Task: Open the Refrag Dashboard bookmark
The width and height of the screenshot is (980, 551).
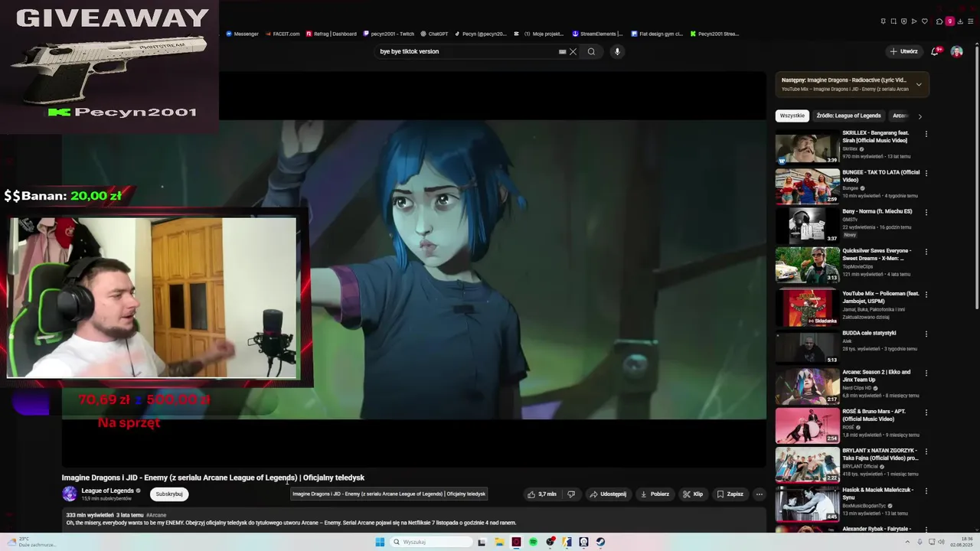Action: [332, 34]
